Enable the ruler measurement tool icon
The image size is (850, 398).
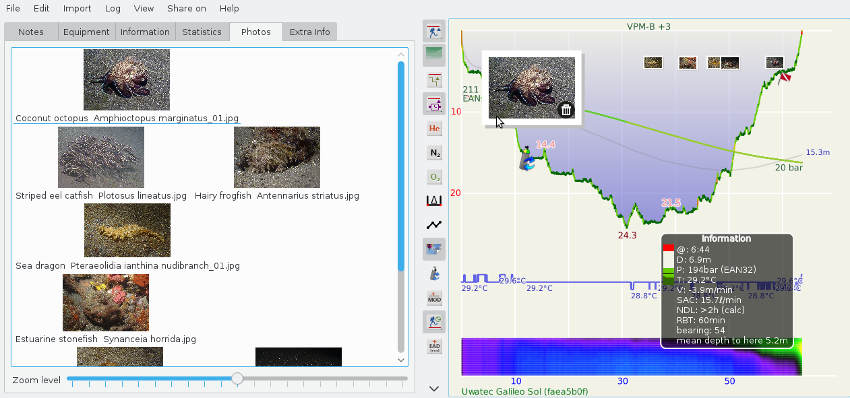434,201
